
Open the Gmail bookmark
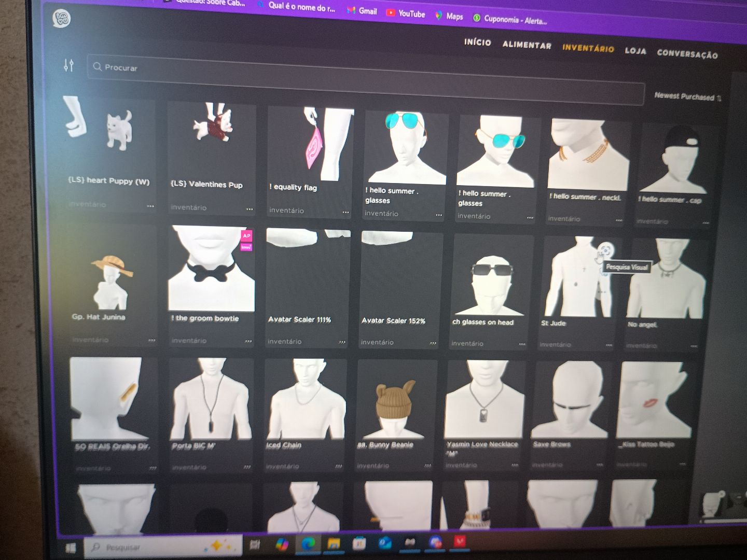coord(362,10)
